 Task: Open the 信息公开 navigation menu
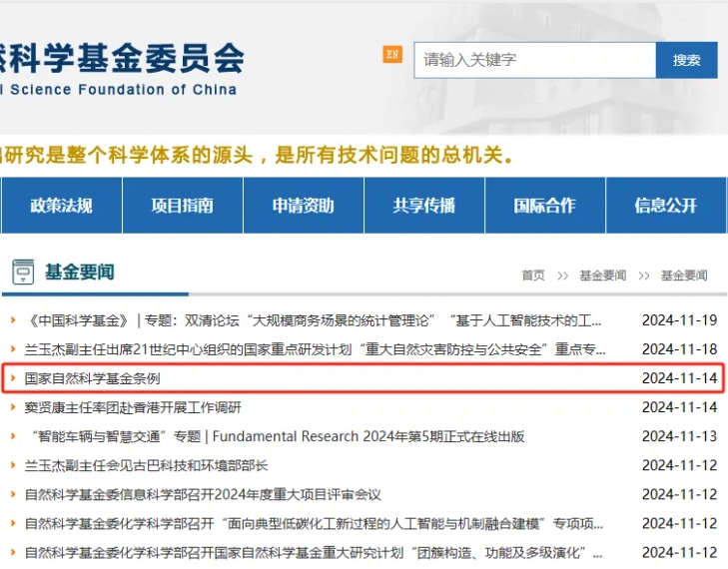665,206
